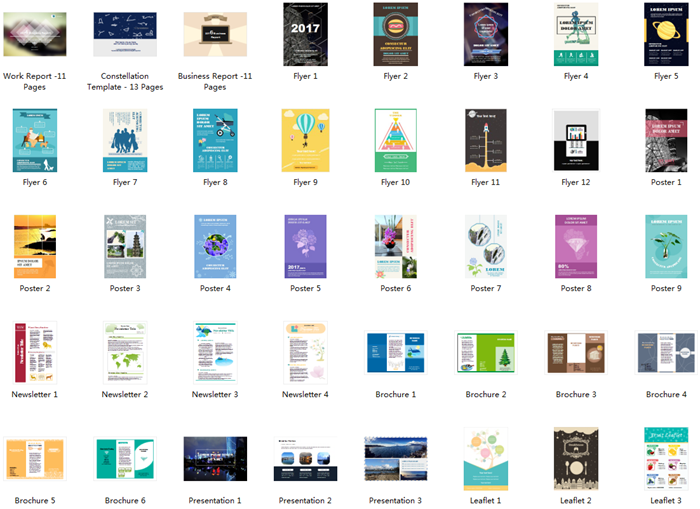Click the "Brochure 5" caption

(35, 501)
